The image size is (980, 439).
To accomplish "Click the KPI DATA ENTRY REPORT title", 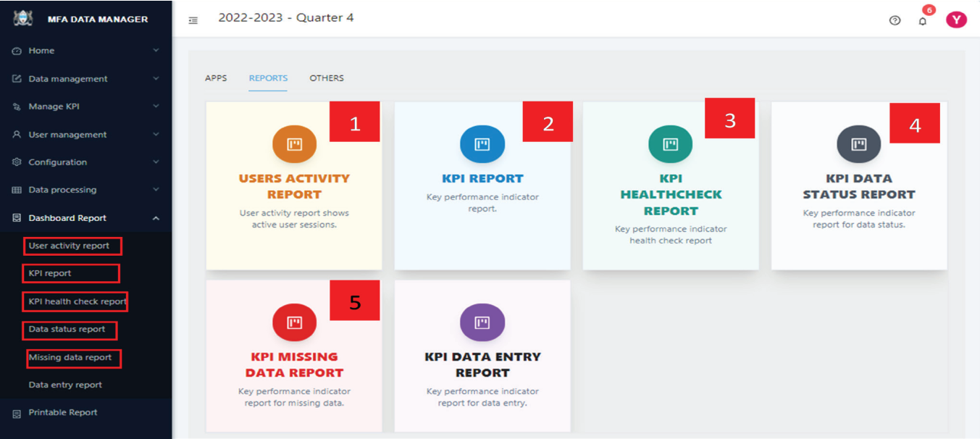I will (x=482, y=364).
